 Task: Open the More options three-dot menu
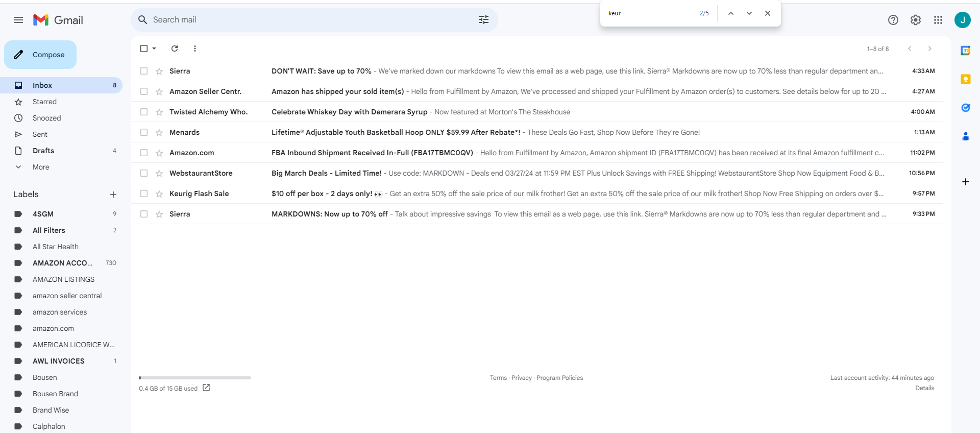(x=195, y=49)
